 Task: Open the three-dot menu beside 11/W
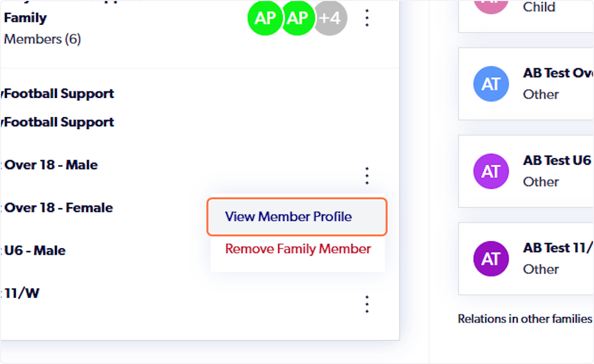coord(367,304)
